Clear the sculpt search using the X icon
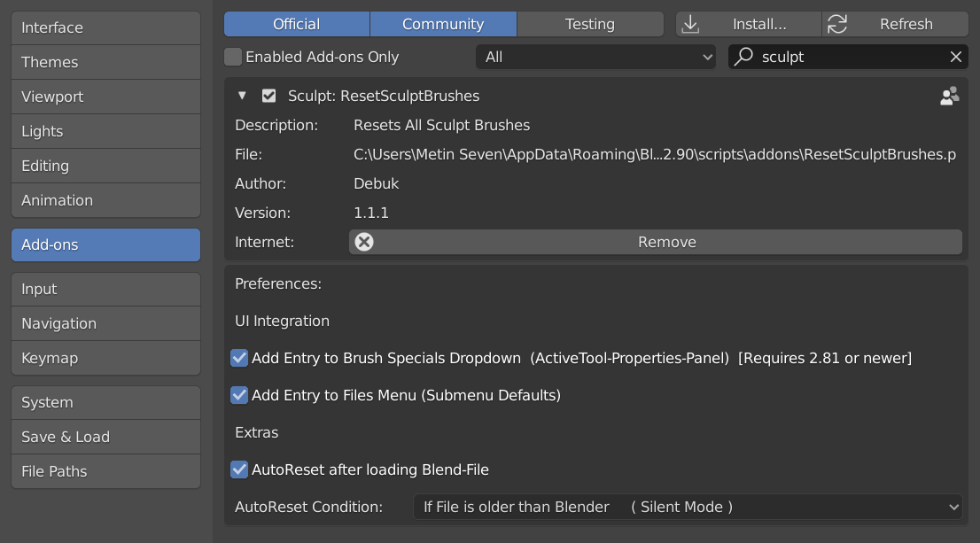Image resolution: width=980 pixels, height=543 pixels. [x=955, y=57]
